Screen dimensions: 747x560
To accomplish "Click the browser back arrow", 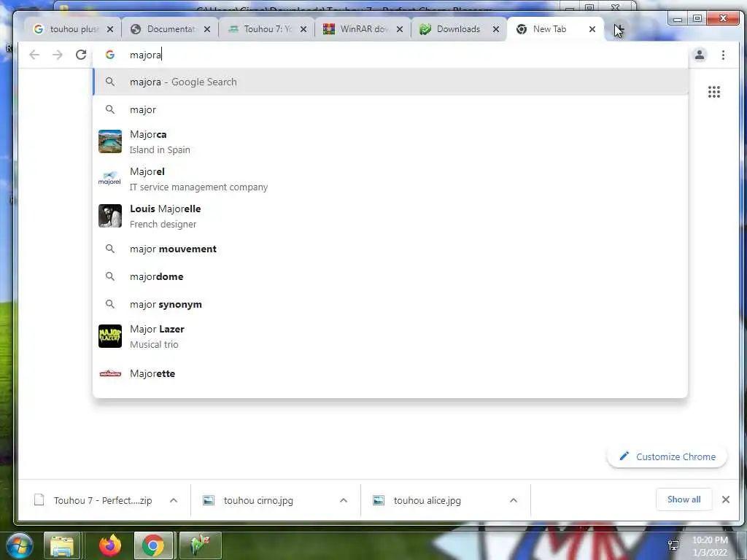I will pyautogui.click(x=34, y=55).
